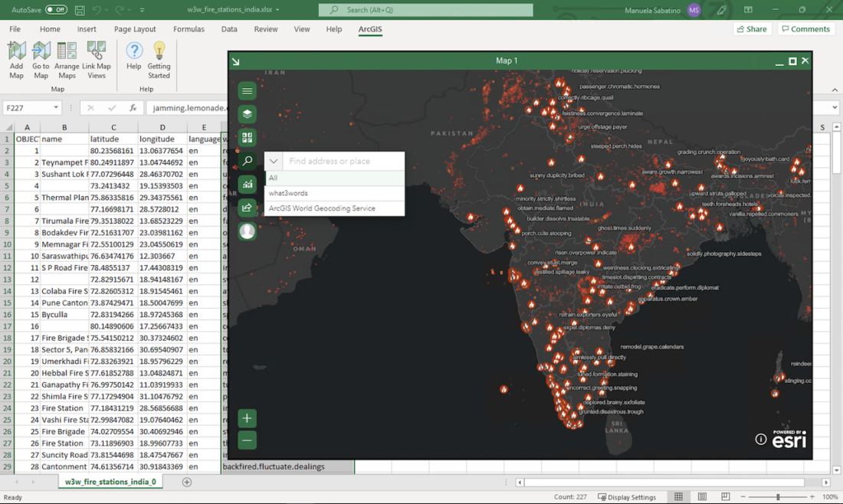The height and width of the screenshot is (504, 843).
Task: Open the Review ribbon tab
Action: [x=266, y=29]
